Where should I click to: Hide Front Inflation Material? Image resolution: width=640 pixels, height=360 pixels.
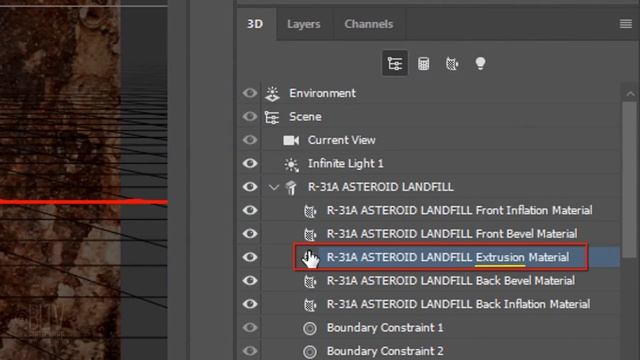click(250, 210)
